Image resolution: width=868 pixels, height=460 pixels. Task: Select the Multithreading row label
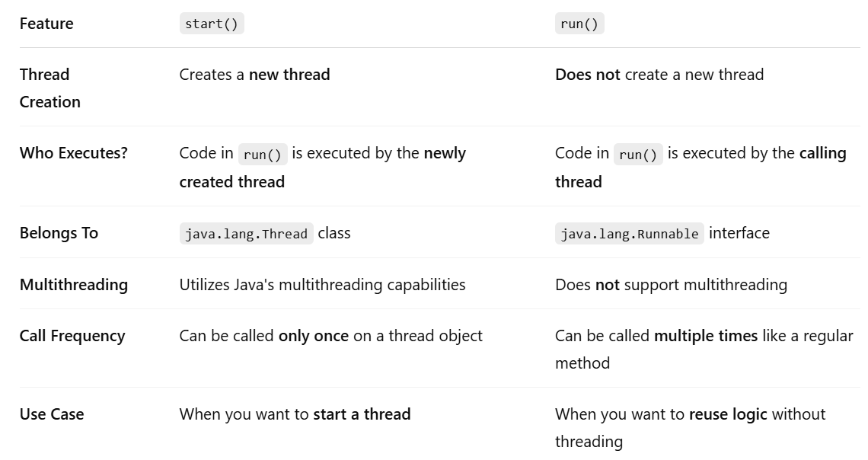click(x=74, y=285)
